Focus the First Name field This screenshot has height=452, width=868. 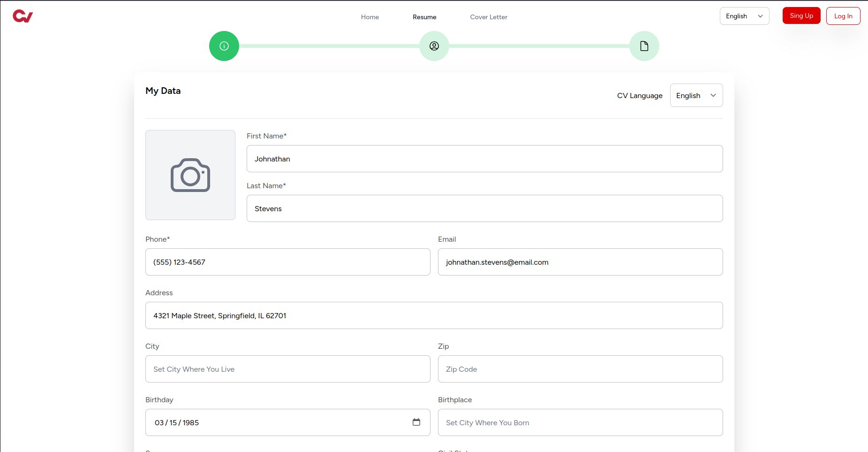pyautogui.click(x=484, y=159)
